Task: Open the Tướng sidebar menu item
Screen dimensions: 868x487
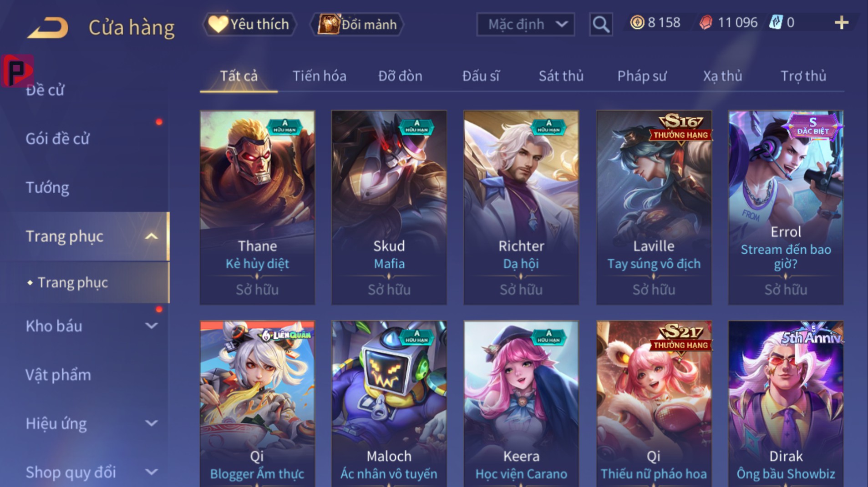Action: 47,187
